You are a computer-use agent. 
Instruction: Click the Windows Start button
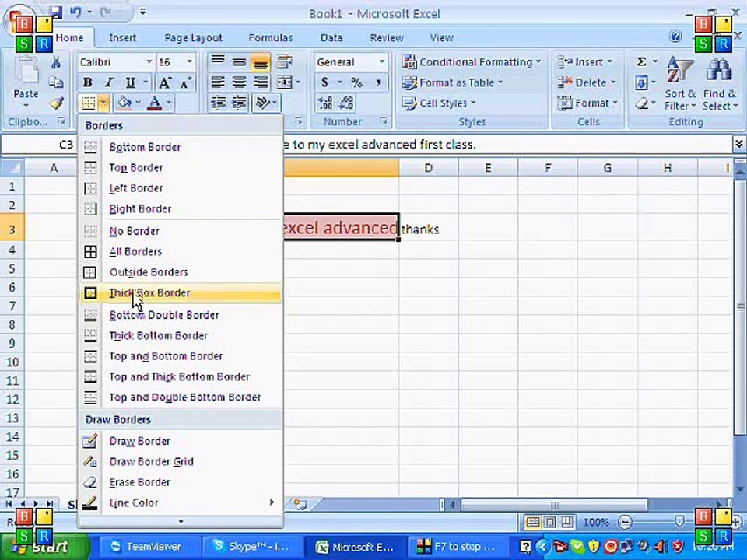click(x=45, y=547)
